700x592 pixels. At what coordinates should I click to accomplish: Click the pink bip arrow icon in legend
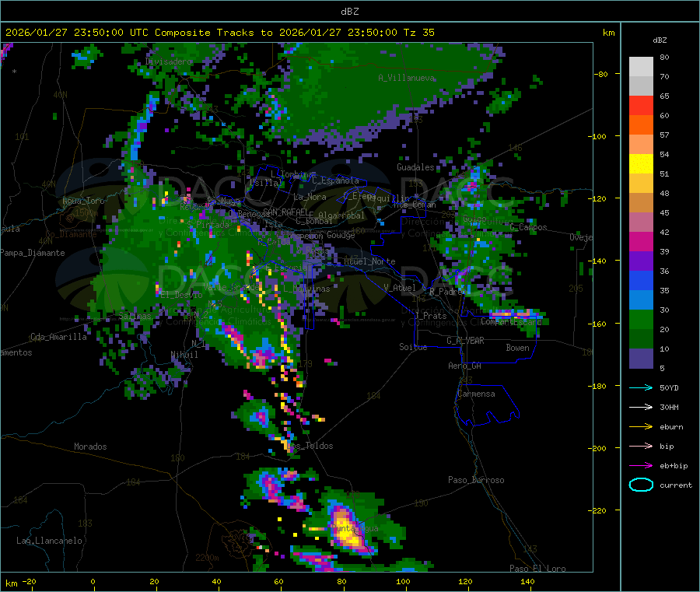(x=641, y=446)
